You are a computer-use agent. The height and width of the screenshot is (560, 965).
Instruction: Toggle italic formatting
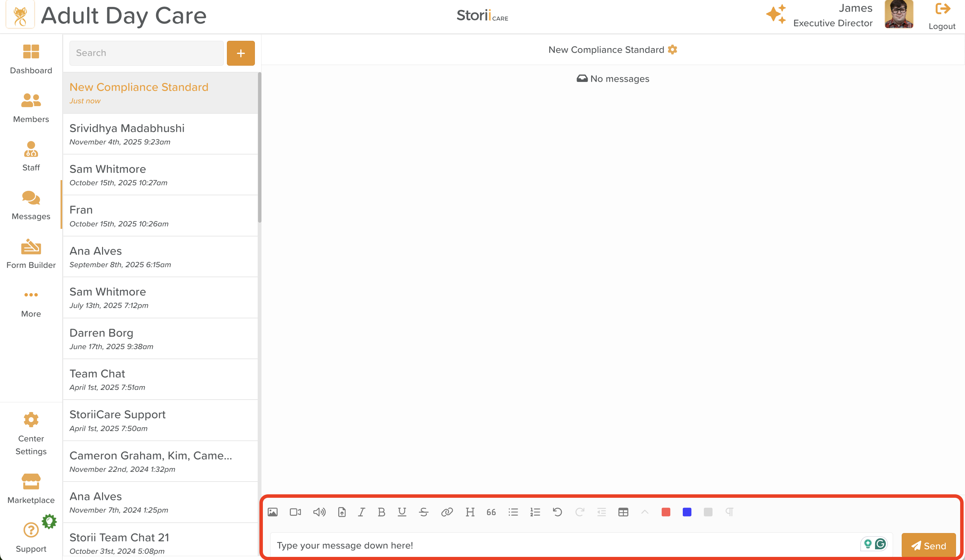[361, 512]
